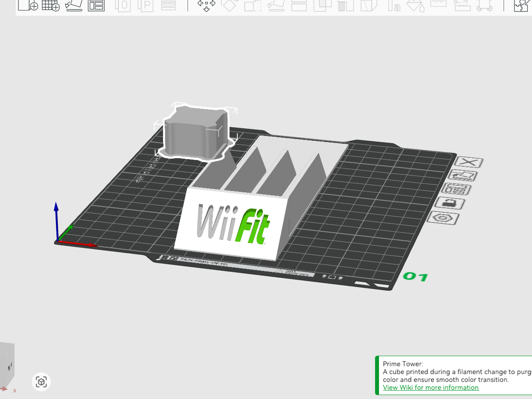The image size is (532, 399).
Task: Select the Measure tool
Action: click(x=439, y=4)
